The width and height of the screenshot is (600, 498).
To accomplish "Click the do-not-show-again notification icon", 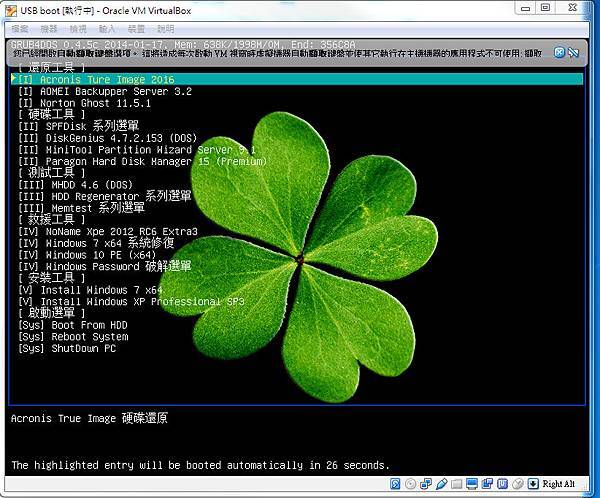I will click(574, 52).
